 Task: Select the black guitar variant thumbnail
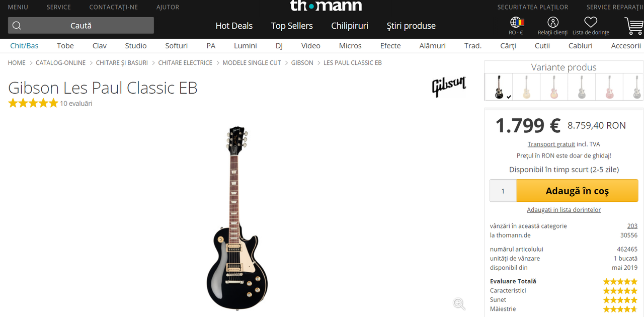(x=499, y=87)
